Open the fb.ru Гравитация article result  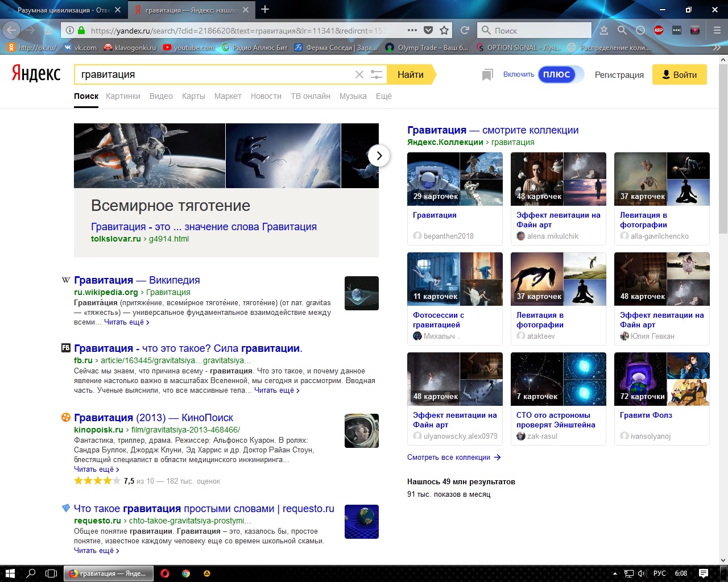(x=188, y=348)
